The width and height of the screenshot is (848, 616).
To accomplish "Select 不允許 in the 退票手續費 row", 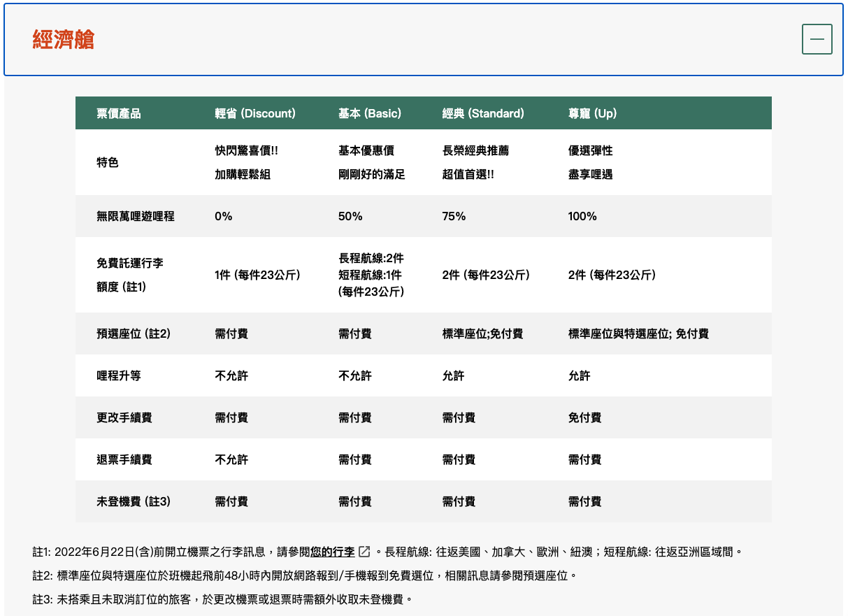I will pos(231,459).
